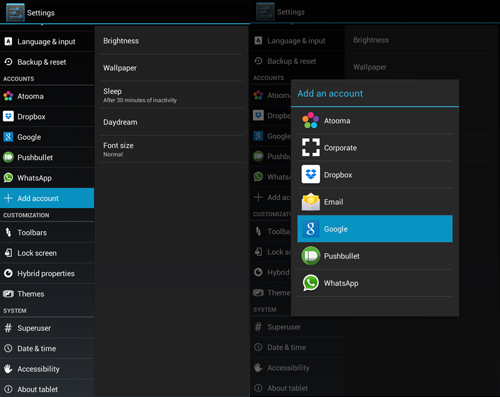Click Dropbox icon in Add an account dialog
The width and height of the screenshot is (500, 397).
(x=311, y=174)
